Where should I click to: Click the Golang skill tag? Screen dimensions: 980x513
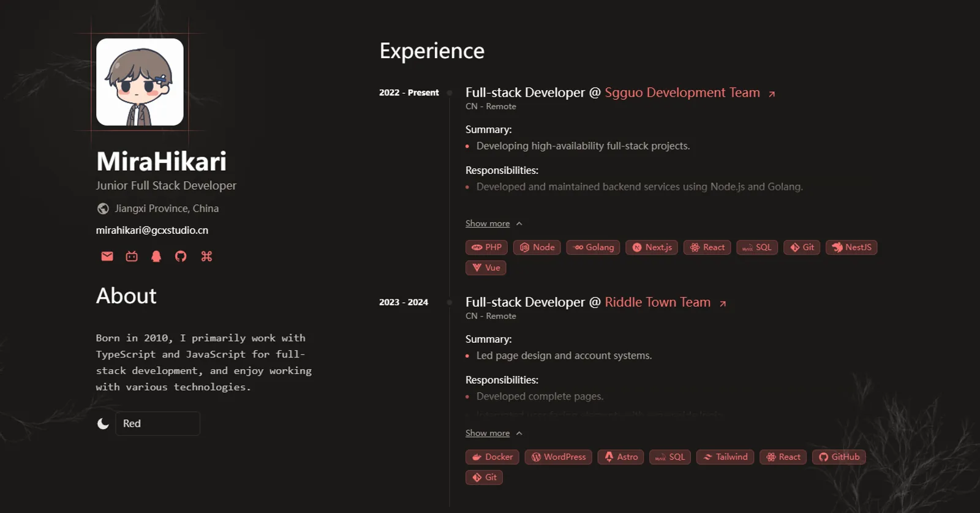(x=593, y=247)
